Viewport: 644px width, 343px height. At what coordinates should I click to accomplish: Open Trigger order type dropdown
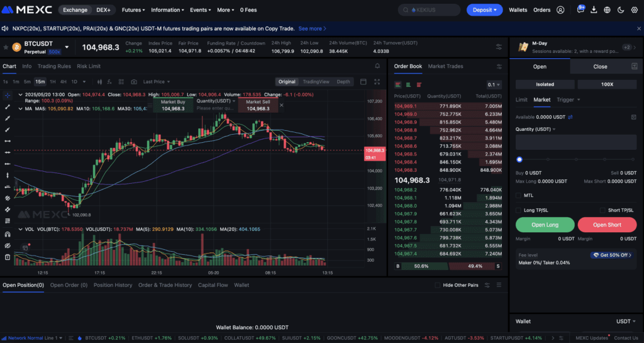[x=569, y=100]
